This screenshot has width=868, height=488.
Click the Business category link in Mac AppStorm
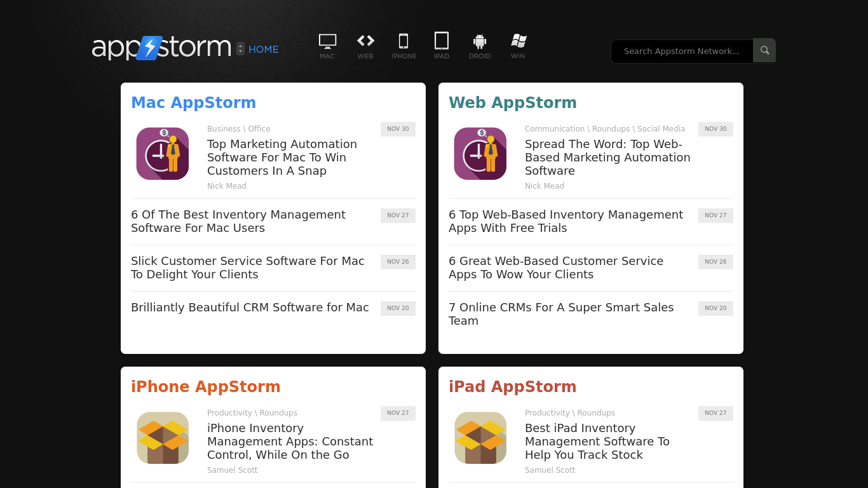(224, 129)
